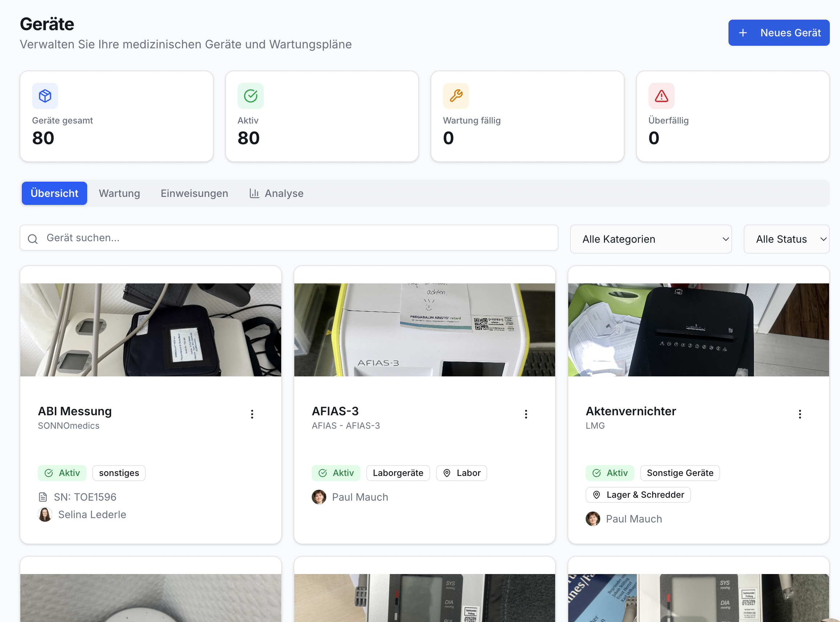Screen dimensions: 840x622
Task: Click the SN: TOE1596 serial number text
Action: 85,497
